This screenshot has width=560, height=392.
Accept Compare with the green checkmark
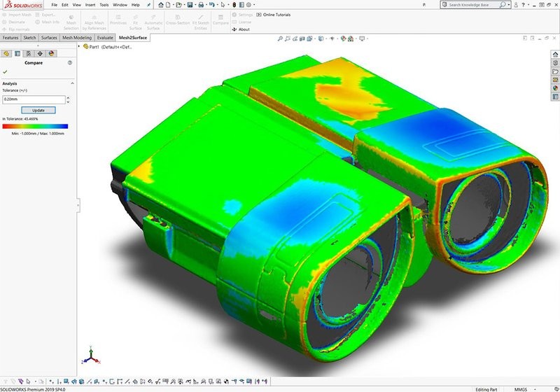pos(6,71)
